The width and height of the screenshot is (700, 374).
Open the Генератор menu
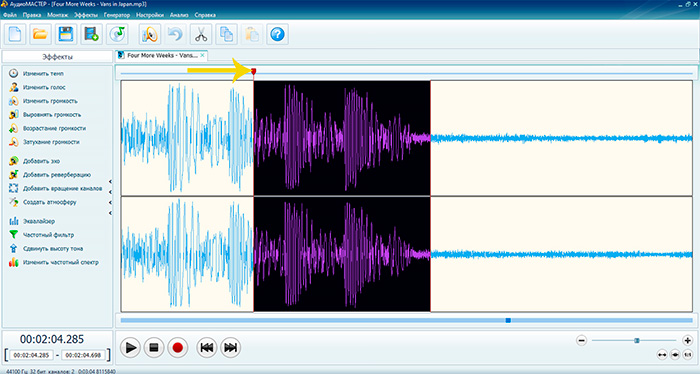117,15
